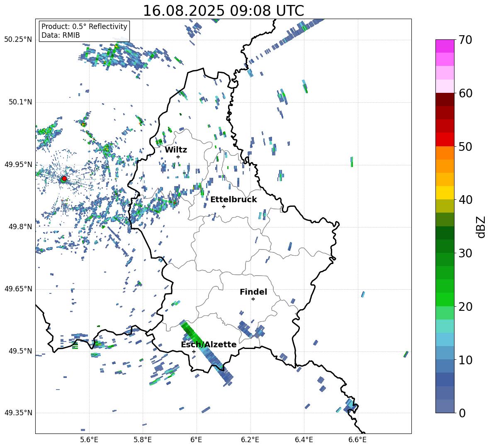Image resolution: width=491 pixels, height=448 pixels.
Task: Click the magenta top segment of colorbar
Action: (445, 46)
